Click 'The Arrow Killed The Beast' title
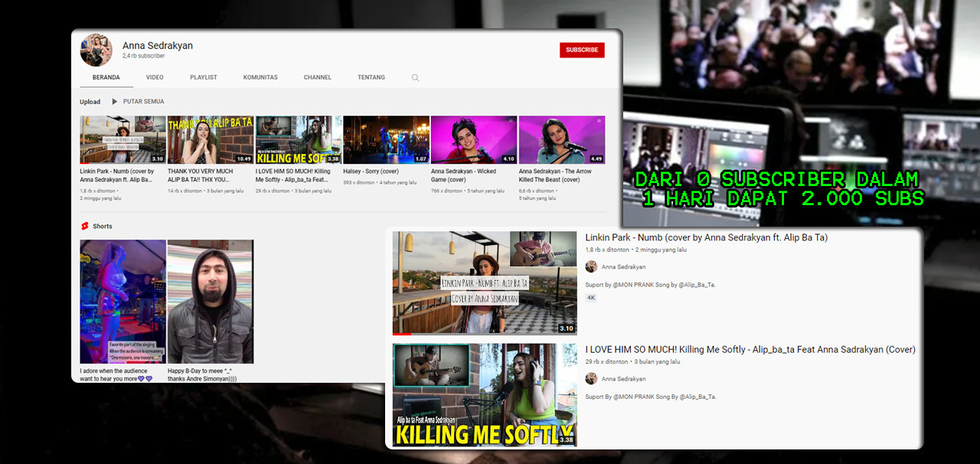This screenshot has height=464, width=980. point(555,175)
